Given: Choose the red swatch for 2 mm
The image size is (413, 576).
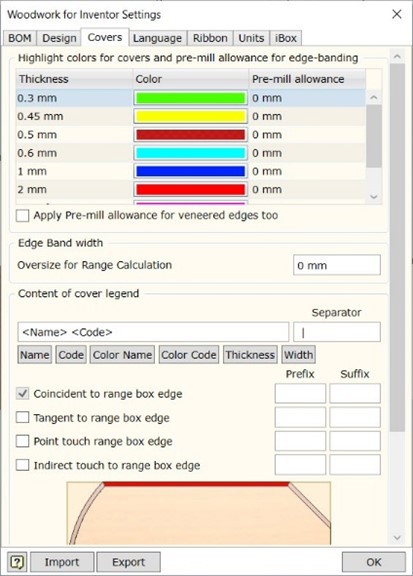Looking at the screenshot, I should point(190,190).
